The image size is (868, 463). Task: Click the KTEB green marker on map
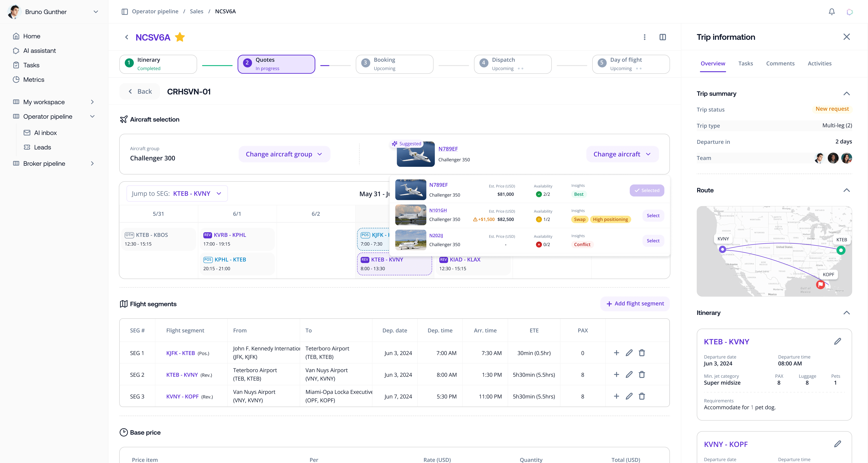(841, 250)
